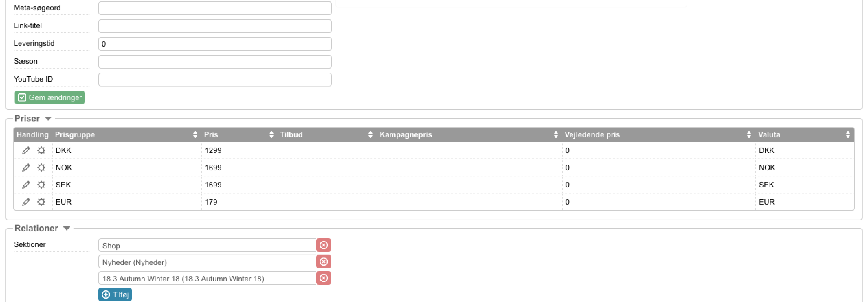
Task: Collapse the Relationer section arrow
Action: click(67, 228)
